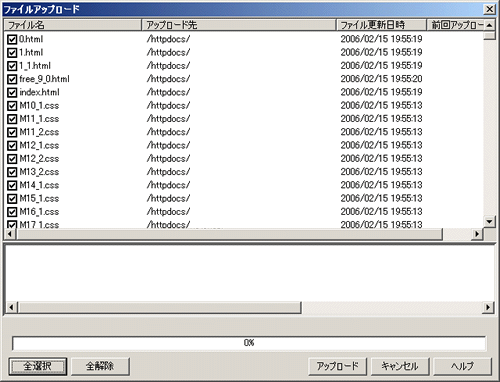500x382 pixels.
Task: Open help with ヘルプ button
Action: [463, 366]
